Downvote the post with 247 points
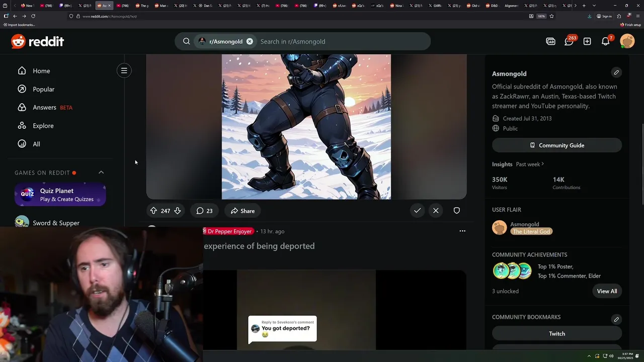 click(178, 211)
